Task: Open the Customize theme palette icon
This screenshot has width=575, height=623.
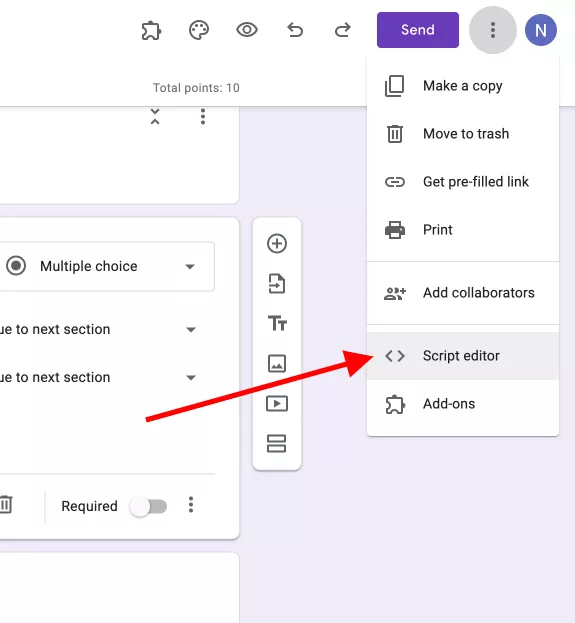Action: [x=199, y=31]
